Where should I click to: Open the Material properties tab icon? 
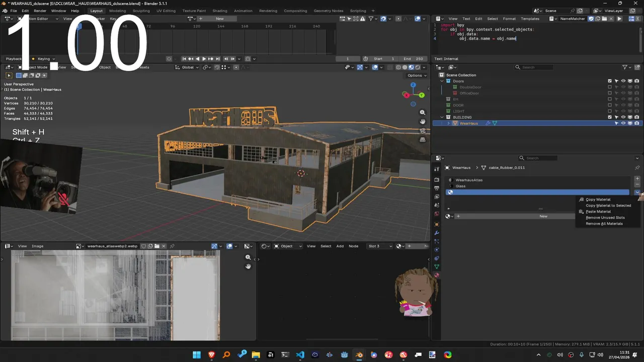(437, 275)
